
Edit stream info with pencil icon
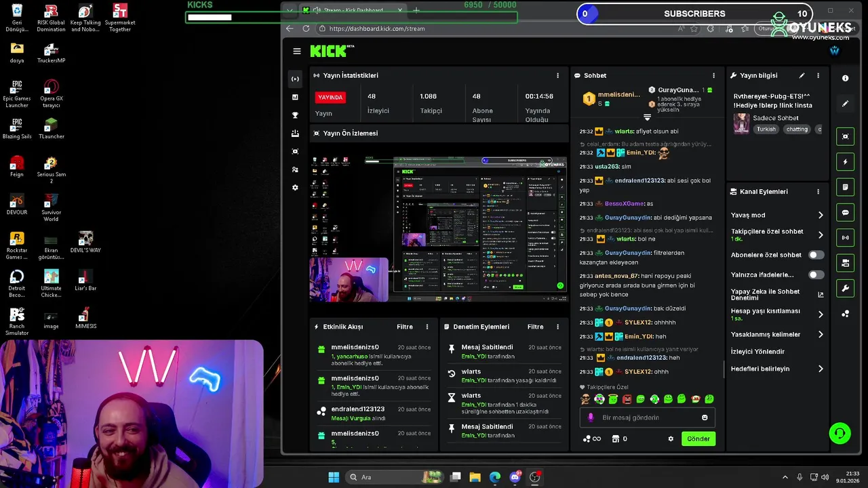pos(802,75)
